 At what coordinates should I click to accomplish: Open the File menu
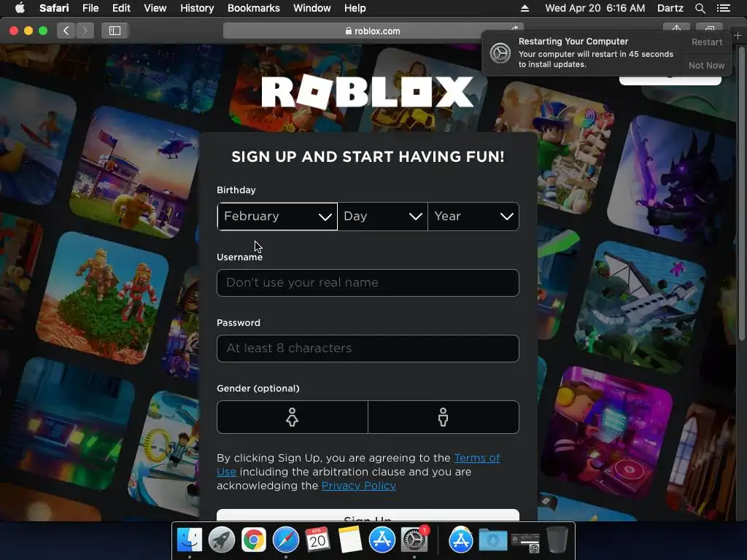pos(90,8)
